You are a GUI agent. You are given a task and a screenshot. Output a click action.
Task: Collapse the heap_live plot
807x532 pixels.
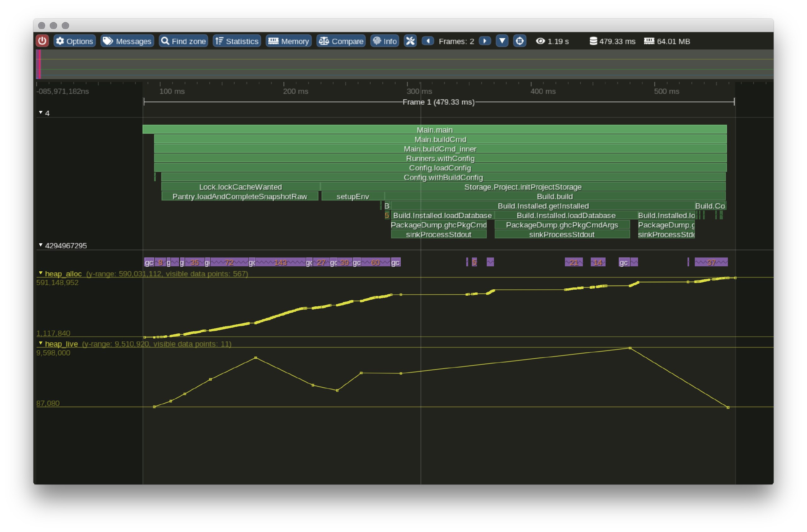click(x=41, y=343)
